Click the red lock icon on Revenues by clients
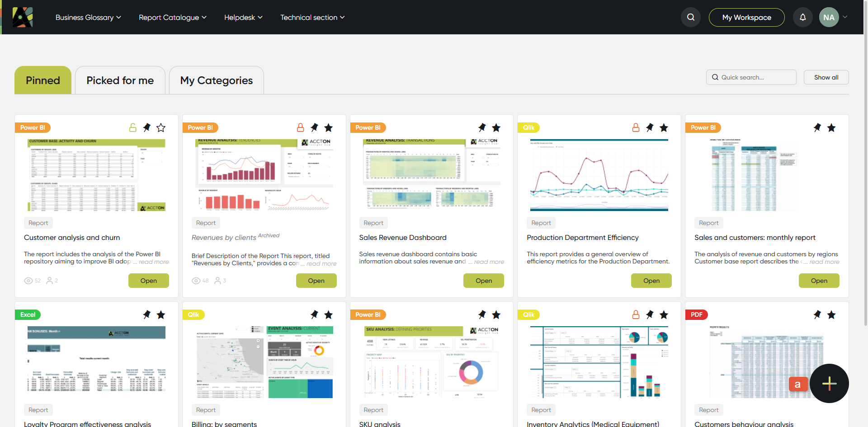The width and height of the screenshot is (868, 427). coord(301,128)
